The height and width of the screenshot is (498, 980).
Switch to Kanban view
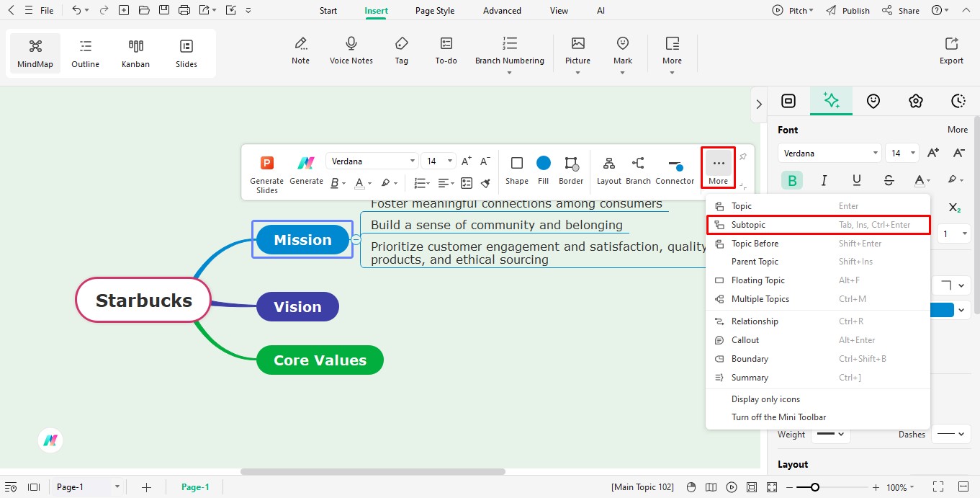(x=135, y=53)
